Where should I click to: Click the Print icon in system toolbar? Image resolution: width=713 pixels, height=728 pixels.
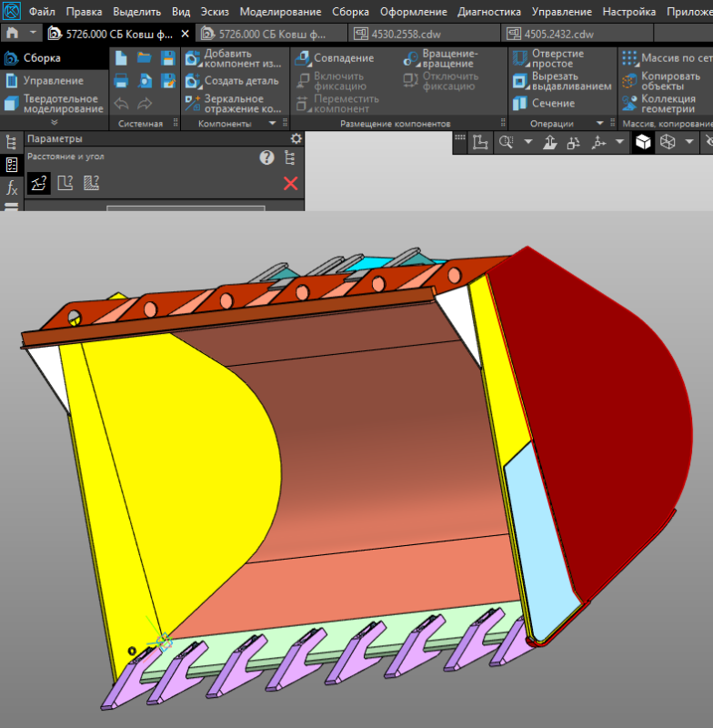tap(121, 81)
